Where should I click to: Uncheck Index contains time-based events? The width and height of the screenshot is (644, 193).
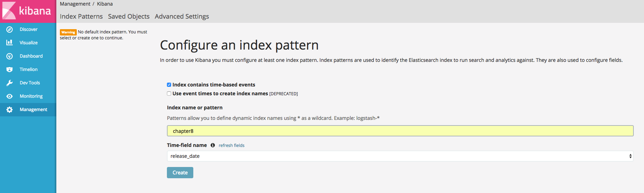point(169,85)
